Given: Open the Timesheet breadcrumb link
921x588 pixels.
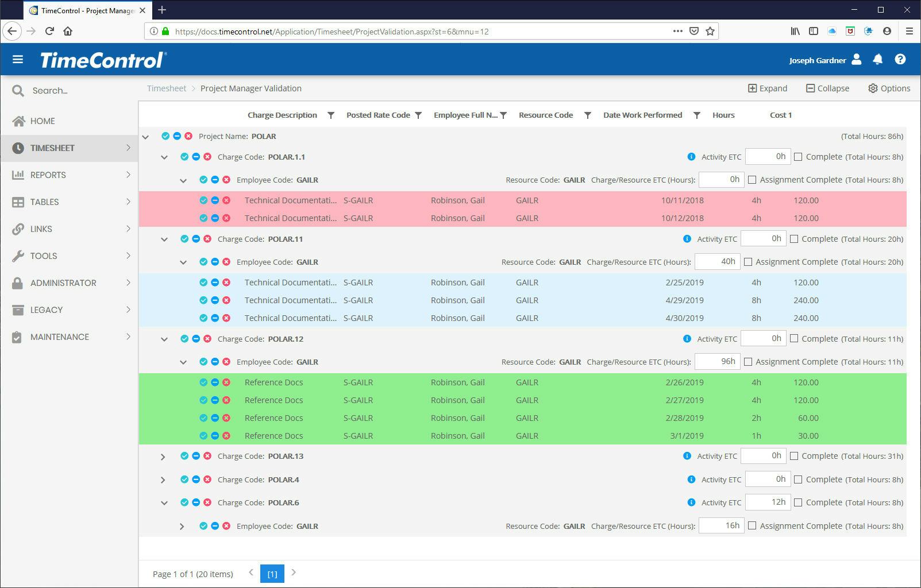Looking at the screenshot, I should (166, 88).
